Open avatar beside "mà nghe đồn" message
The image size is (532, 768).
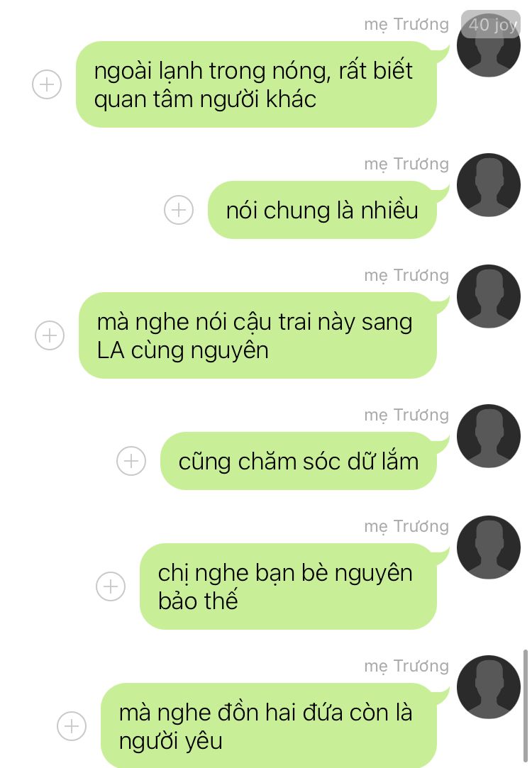(489, 686)
